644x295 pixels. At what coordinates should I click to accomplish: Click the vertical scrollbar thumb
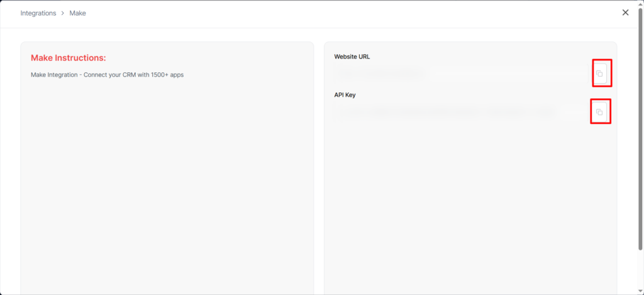640,126
